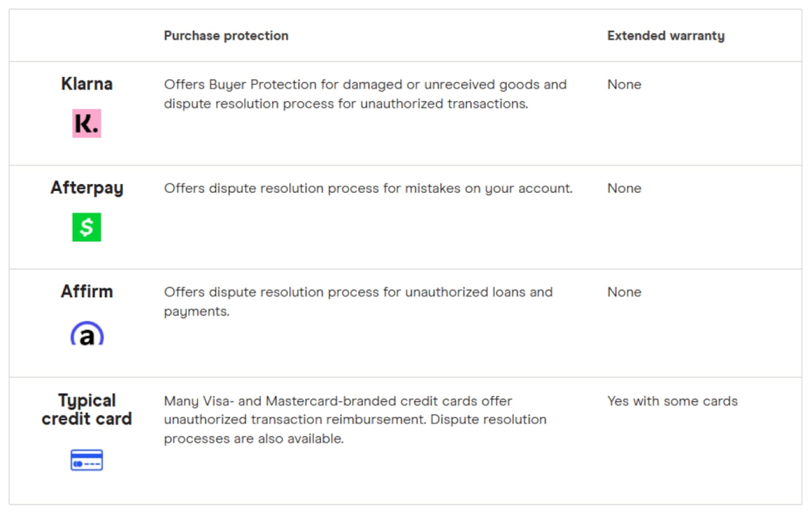
Task: Click the blue credit card icon
Action: click(x=86, y=460)
